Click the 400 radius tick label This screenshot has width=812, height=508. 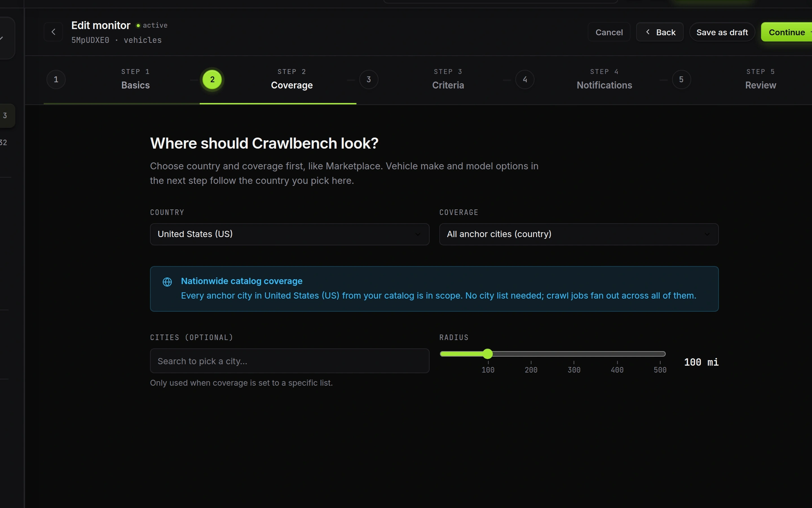click(x=617, y=370)
